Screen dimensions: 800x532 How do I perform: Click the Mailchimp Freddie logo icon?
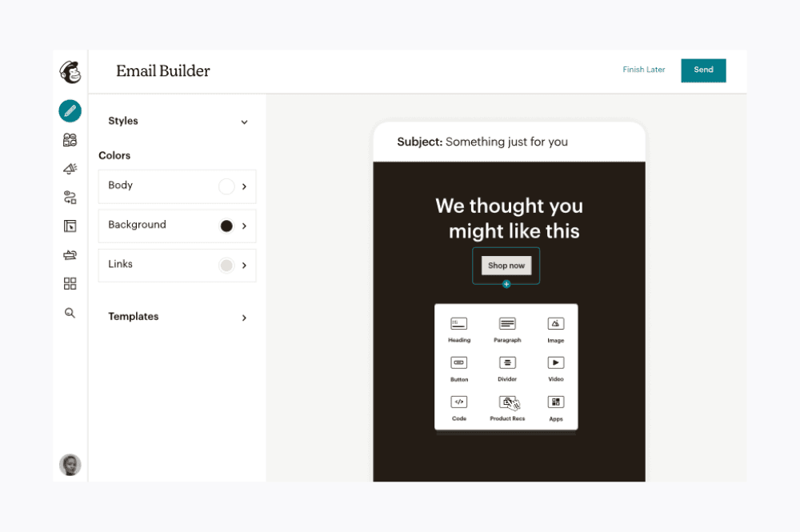70,72
